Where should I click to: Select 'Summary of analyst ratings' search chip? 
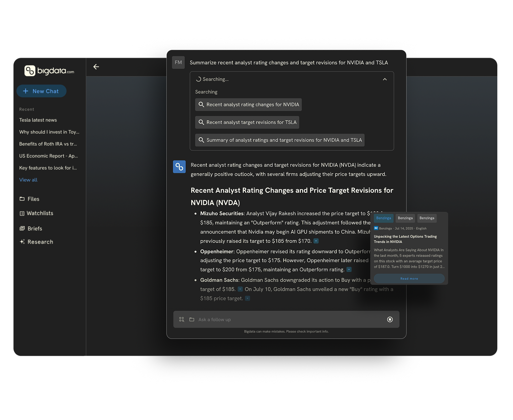280,140
